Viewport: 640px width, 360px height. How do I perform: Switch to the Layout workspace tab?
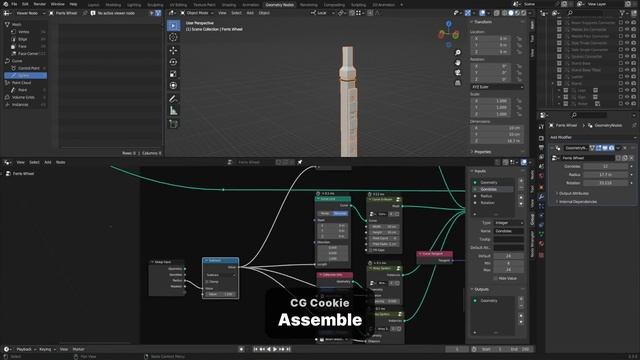point(93,4)
